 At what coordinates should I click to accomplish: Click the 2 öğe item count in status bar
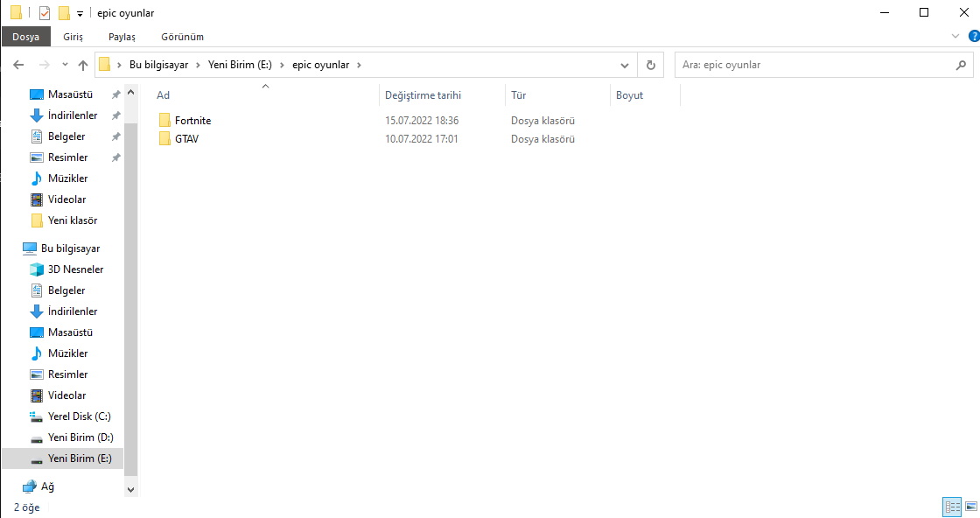coord(27,507)
